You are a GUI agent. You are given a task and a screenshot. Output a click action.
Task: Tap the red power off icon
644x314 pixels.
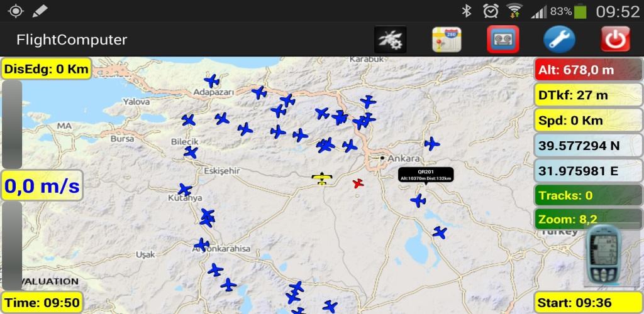click(615, 40)
